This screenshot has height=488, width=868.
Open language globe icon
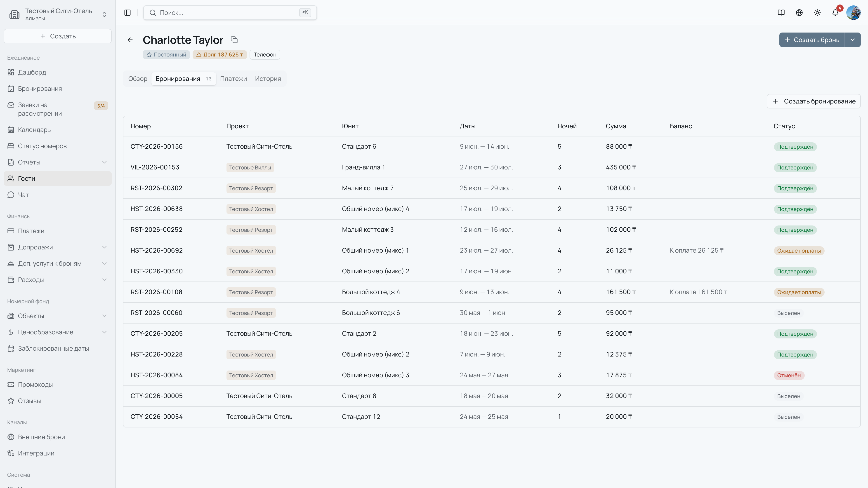coord(799,12)
